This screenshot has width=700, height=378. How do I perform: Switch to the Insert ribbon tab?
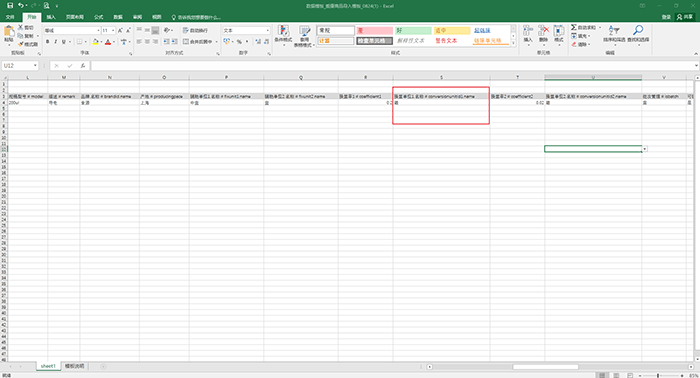pos(51,17)
